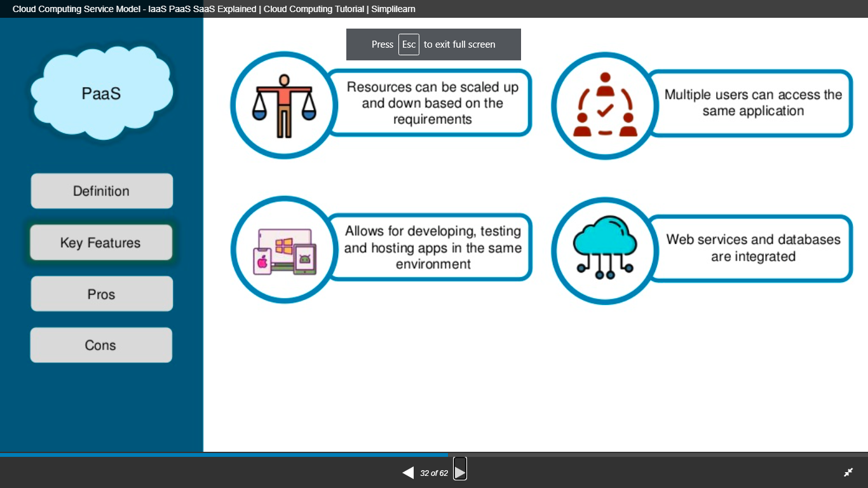This screenshot has width=868, height=488.
Task: Open the Pros section
Action: [x=102, y=294]
